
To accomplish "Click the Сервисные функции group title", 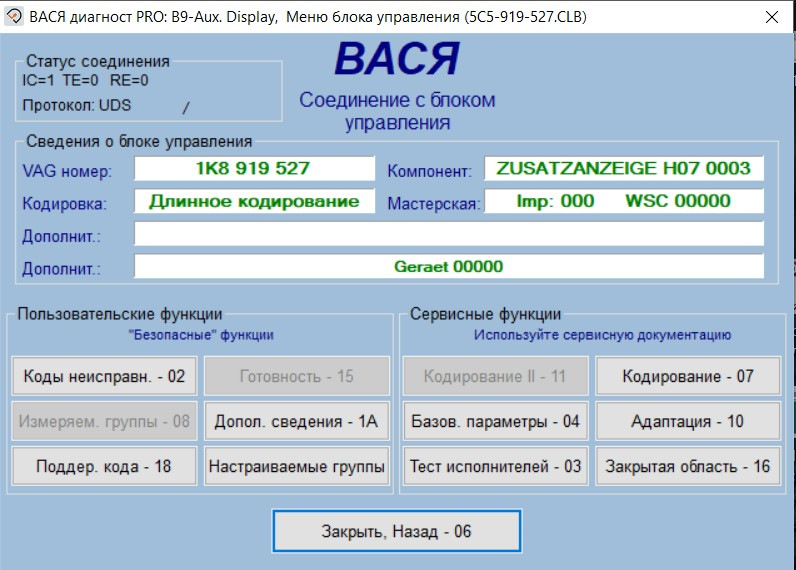I will coord(485,314).
